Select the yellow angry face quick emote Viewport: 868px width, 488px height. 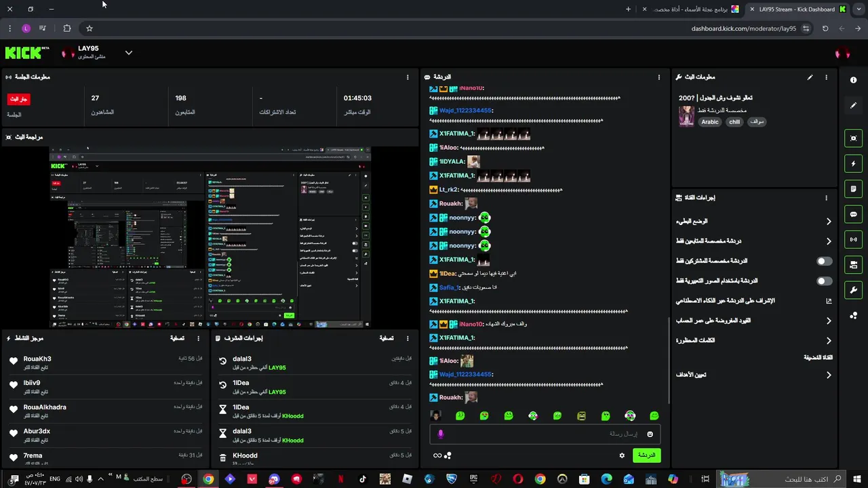coord(581,415)
